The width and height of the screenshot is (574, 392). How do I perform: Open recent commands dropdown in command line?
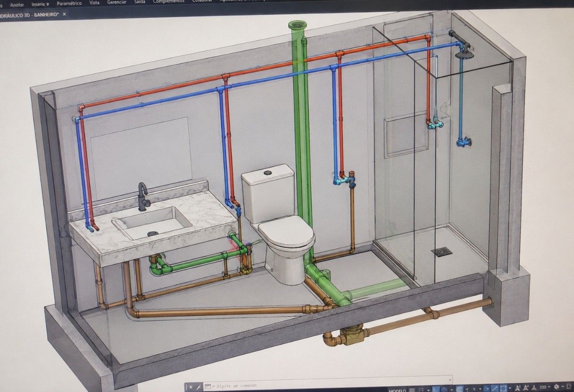[x=208, y=386]
